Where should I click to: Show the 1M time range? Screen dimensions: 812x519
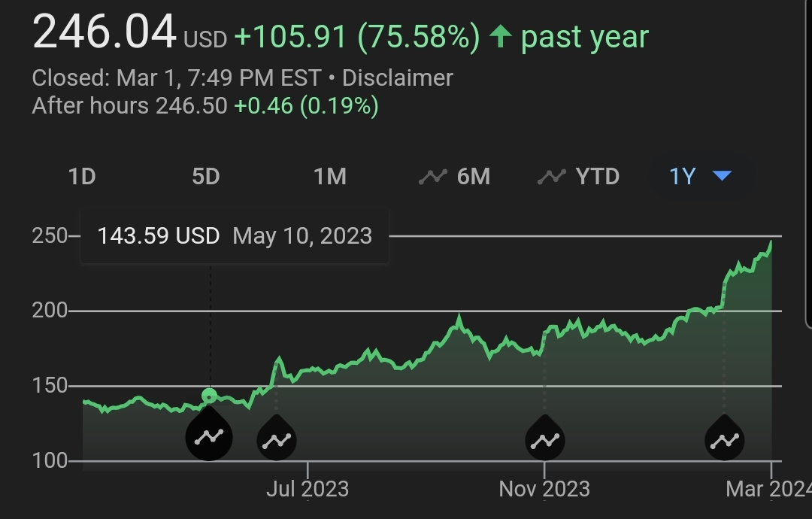(x=329, y=177)
